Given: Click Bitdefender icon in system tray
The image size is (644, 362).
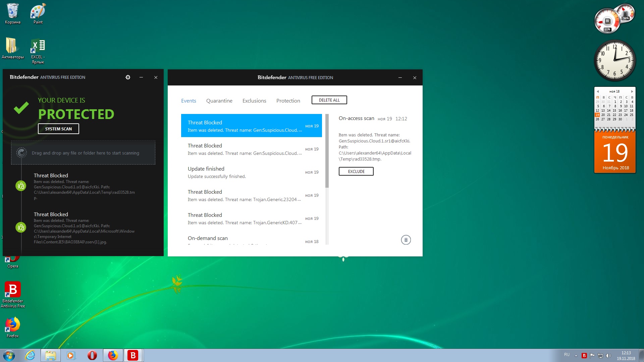Looking at the screenshot, I should coord(584,356).
